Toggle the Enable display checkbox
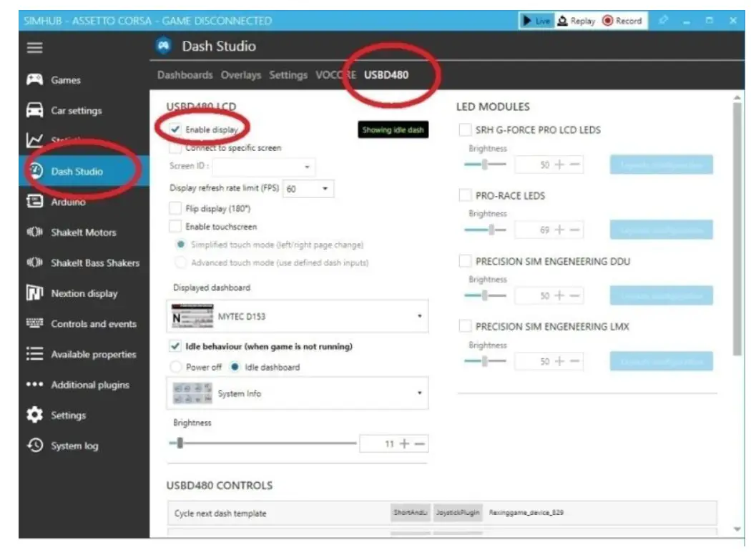The image size is (751, 560). [x=175, y=129]
